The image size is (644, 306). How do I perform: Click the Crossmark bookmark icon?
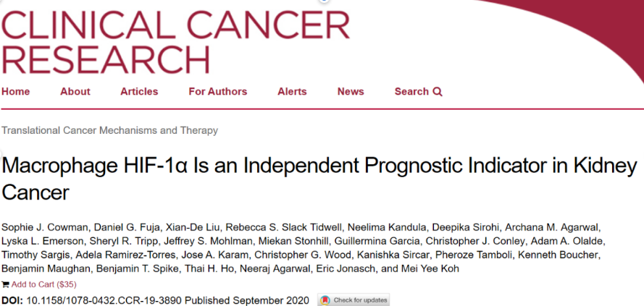tap(325, 300)
